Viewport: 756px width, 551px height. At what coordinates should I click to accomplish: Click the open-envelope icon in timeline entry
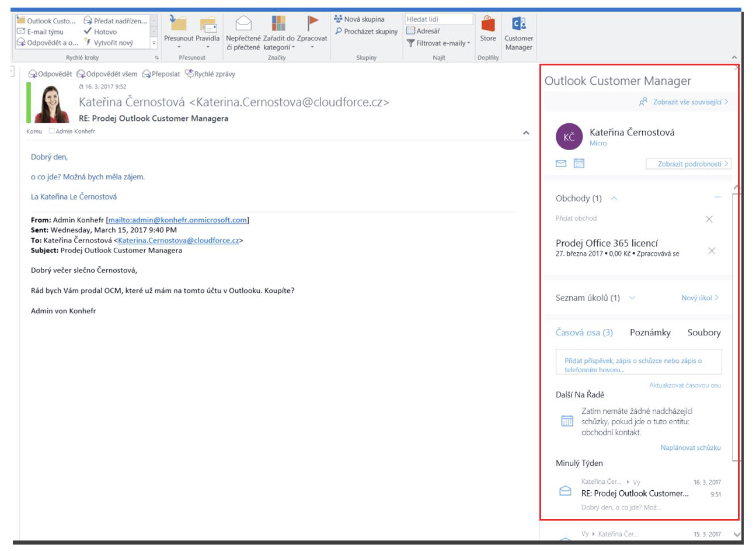[565, 491]
